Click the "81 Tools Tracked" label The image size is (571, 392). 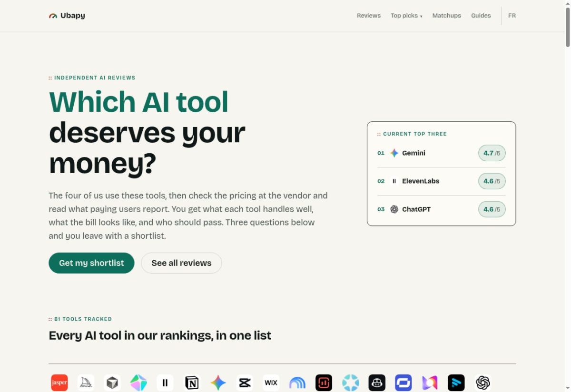pyautogui.click(x=83, y=319)
